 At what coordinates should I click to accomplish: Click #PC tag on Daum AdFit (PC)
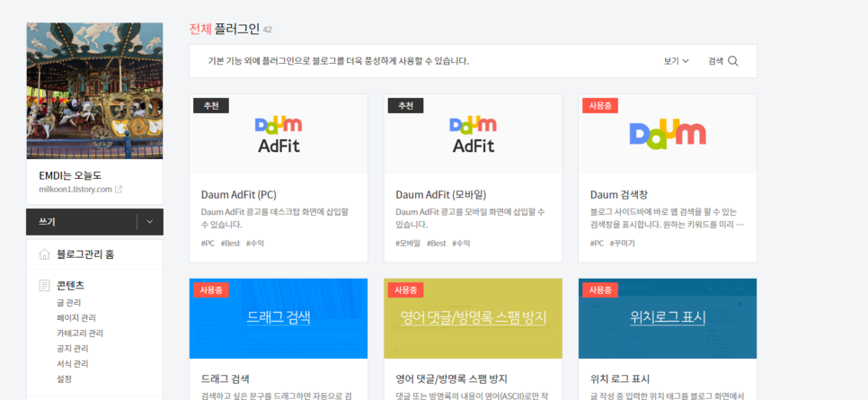pos(208,244)
